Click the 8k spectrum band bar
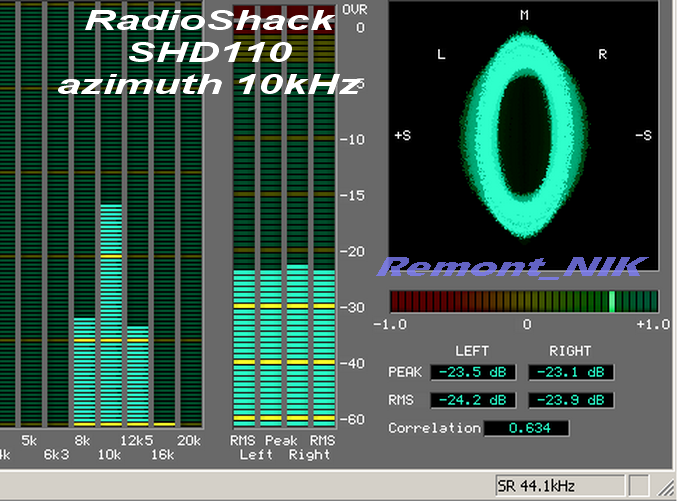 click(85, 372)
